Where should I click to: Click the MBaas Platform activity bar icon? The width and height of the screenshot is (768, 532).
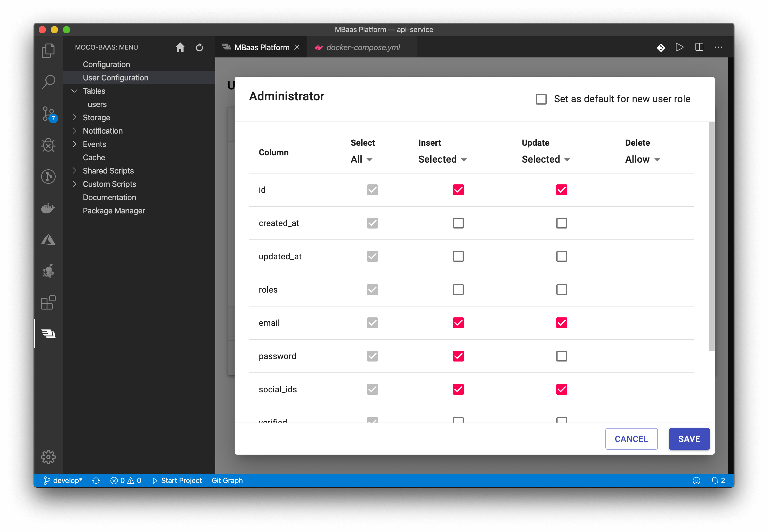(48, 333)
